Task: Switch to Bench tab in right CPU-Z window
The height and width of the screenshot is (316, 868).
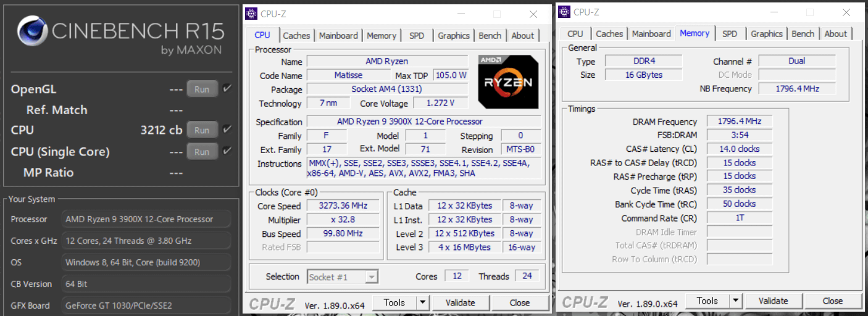Action: [x=803, y=34]
